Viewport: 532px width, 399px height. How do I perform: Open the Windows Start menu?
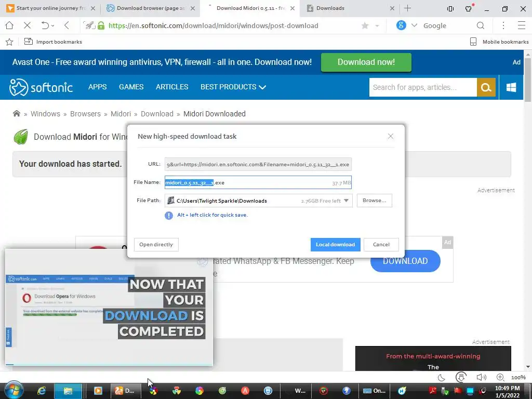pos(14,391)
